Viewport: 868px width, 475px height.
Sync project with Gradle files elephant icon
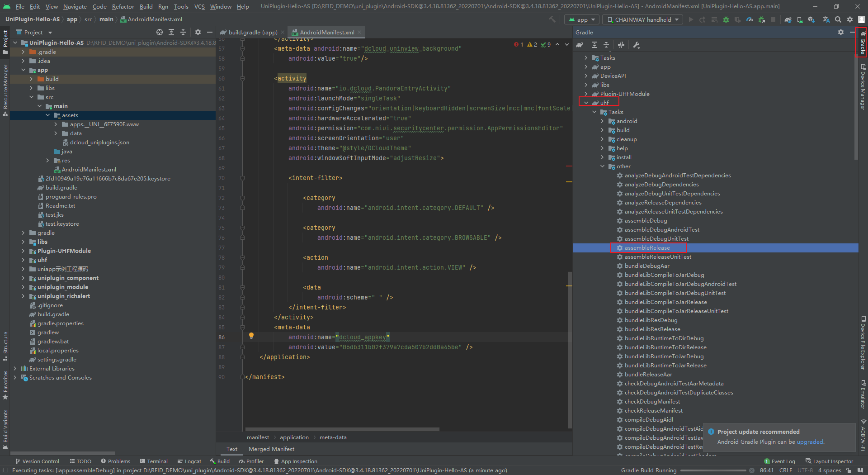coord(788,19)
